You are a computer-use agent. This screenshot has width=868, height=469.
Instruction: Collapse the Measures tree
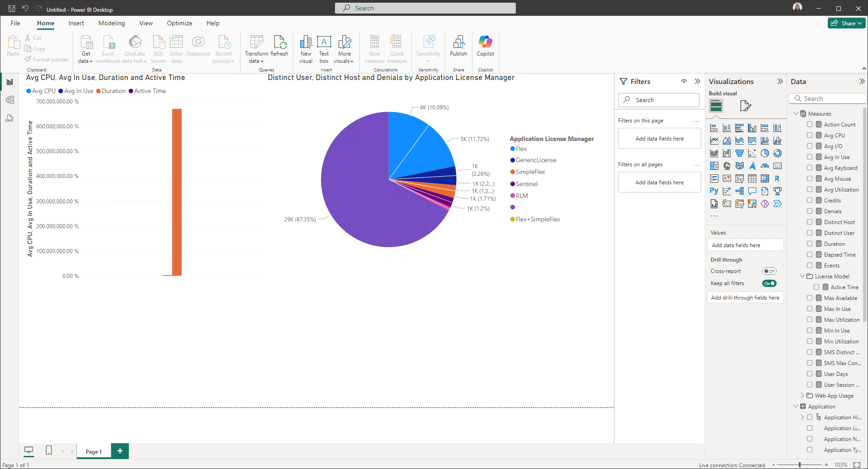[x=796, y=113]
